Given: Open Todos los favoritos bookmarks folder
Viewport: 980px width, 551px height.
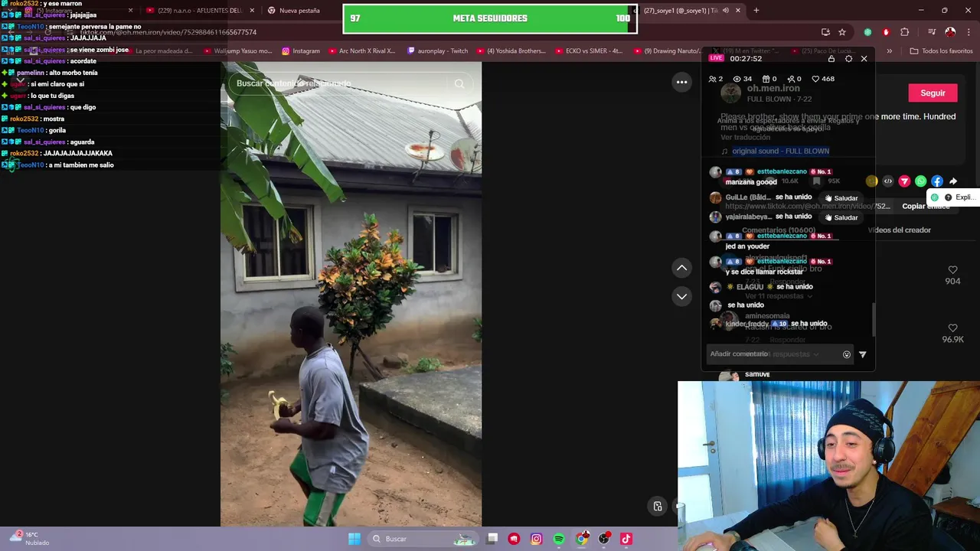Looking at the screenshot, I should (941, 51).
